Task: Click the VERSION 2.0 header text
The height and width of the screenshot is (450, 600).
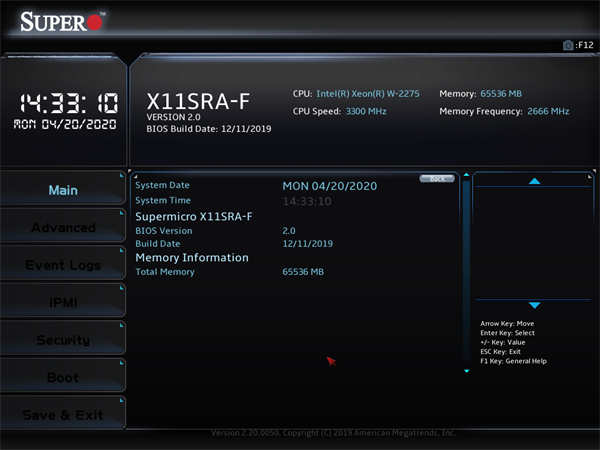Action: pos(173,117)
